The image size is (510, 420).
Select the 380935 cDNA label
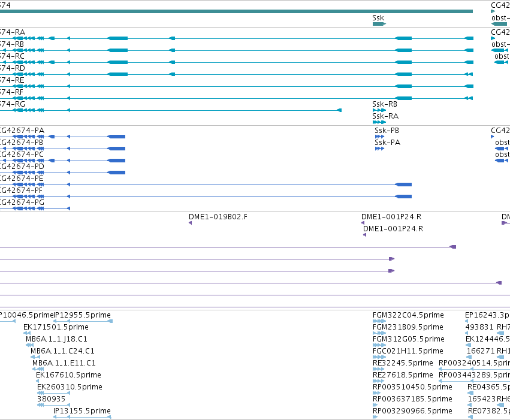pyautogui.click(x=51, y=399)
